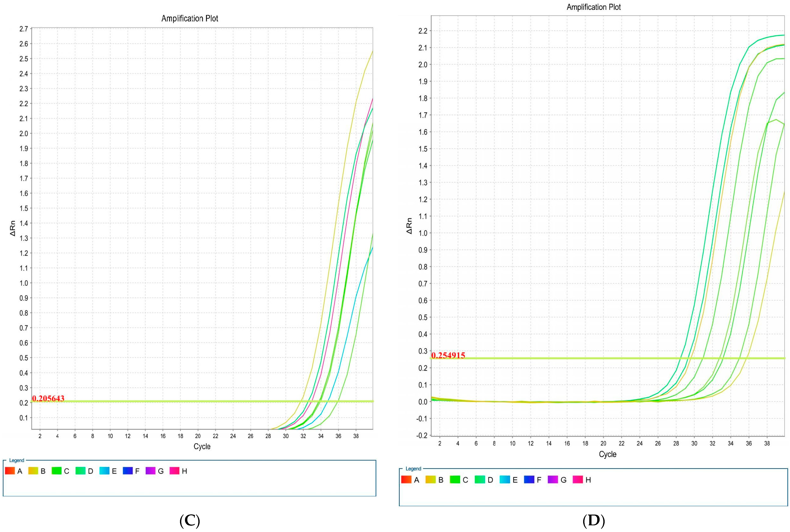Viewport: 790px width, 532px height.
Task: Click the cyan E swatch in right legend
Action: pyautogui.click(x=505, y=480)
